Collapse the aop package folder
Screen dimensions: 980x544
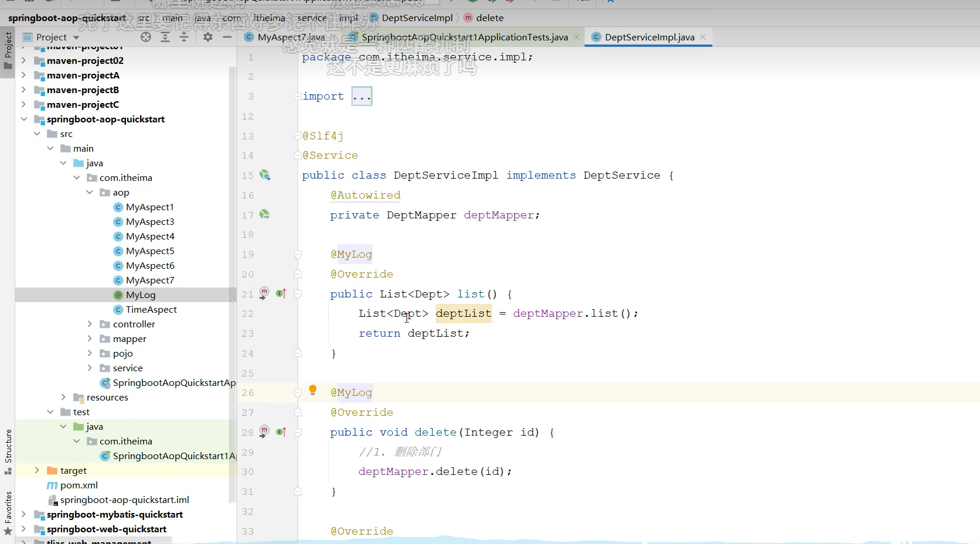[x=90, y=192]
